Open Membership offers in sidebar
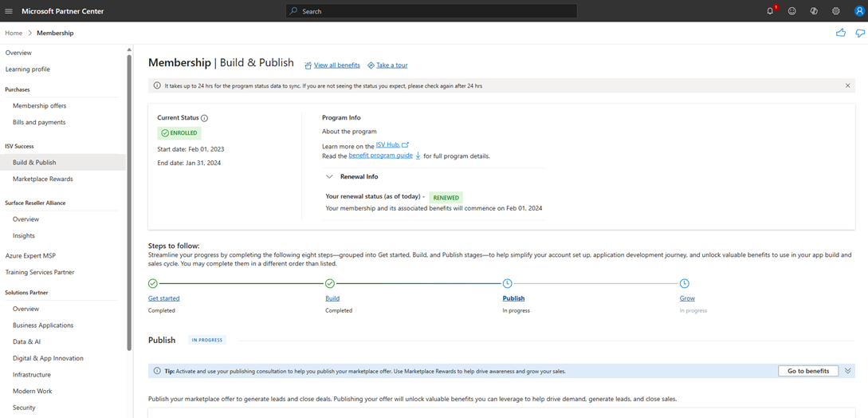 click(39, 105)
